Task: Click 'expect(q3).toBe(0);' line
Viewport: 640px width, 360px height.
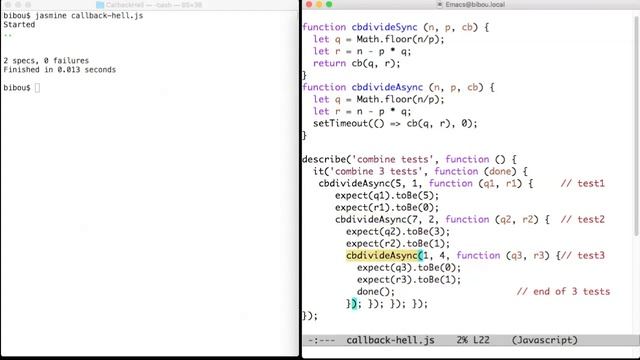Action: (x=409, y=267)
